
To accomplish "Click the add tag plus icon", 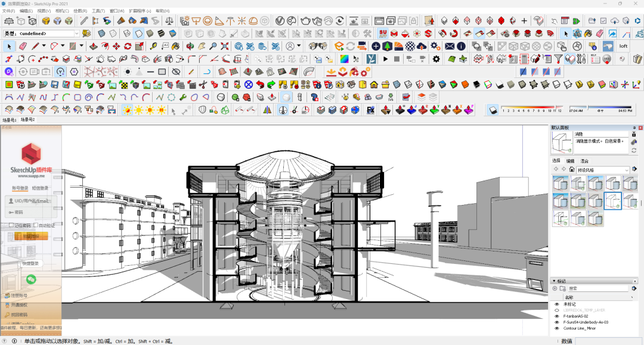I will [x=555, y=288].
